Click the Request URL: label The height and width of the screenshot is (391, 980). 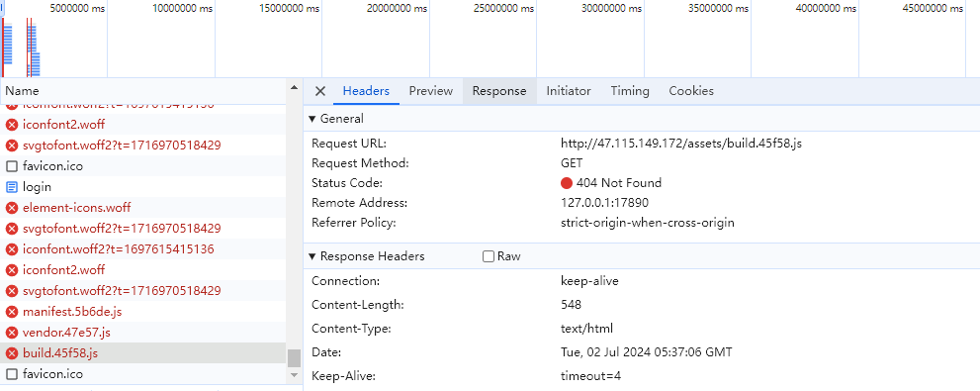349,144
